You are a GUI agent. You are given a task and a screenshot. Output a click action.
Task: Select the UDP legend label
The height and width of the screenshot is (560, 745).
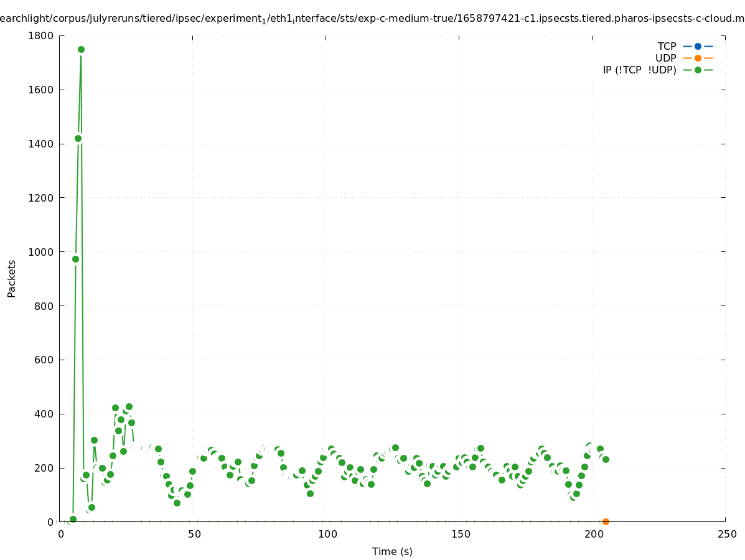click(x=665, y=58)
